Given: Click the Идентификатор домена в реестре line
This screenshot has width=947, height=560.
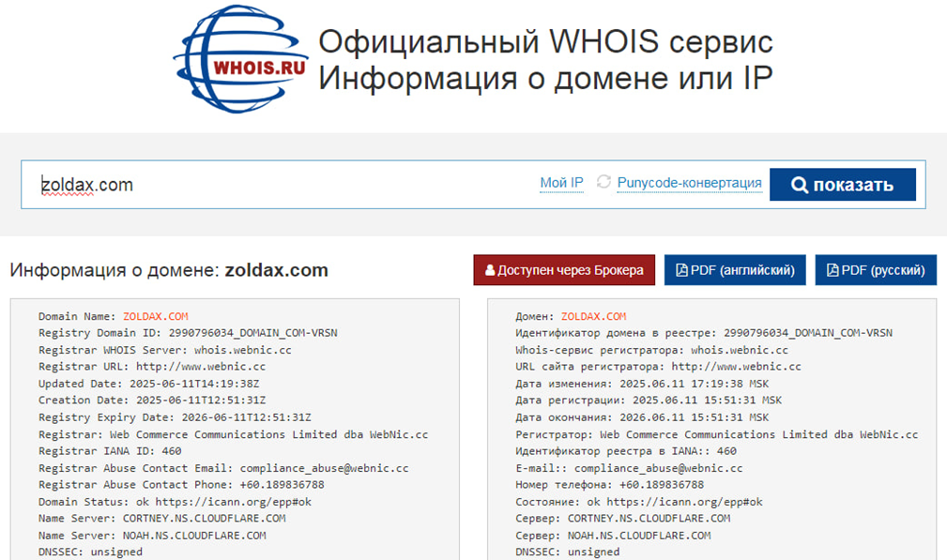Looking at the screenshot, I should pyautogui.click(x=704, y=333).
